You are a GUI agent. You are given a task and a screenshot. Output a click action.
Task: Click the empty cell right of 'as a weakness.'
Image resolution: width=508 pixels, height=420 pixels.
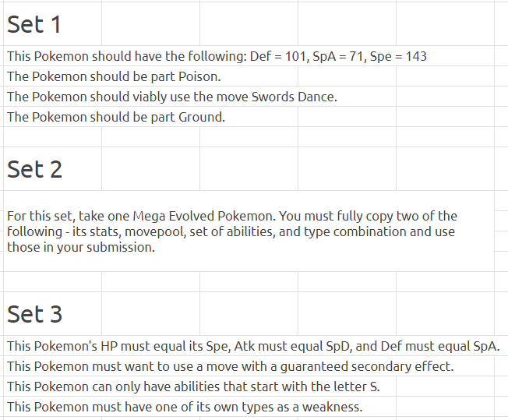tap(445, 407)
